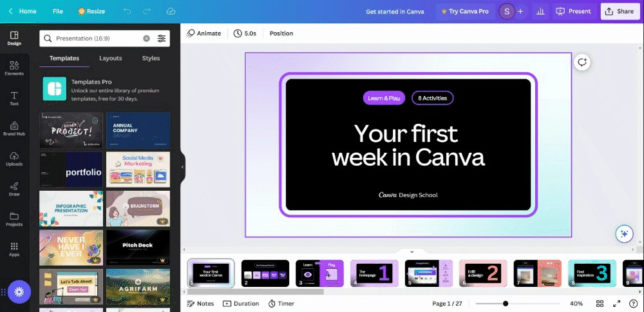Choose the Agrifarm template

point(138,286)
